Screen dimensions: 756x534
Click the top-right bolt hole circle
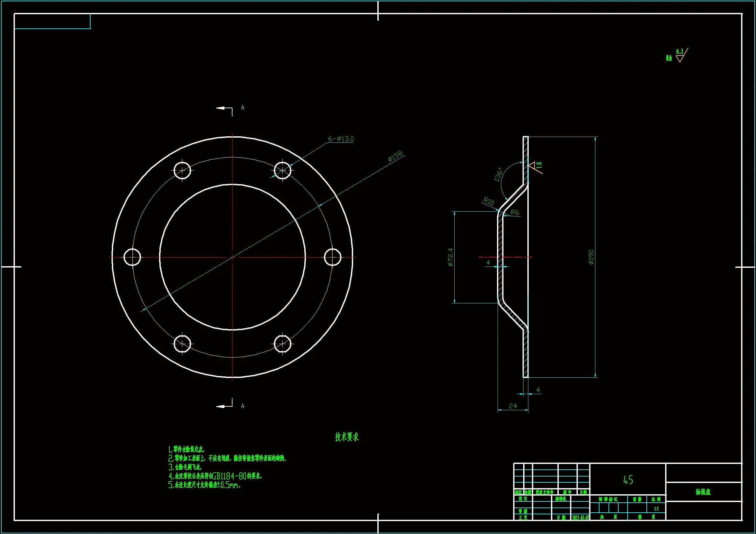coord(283,171)
